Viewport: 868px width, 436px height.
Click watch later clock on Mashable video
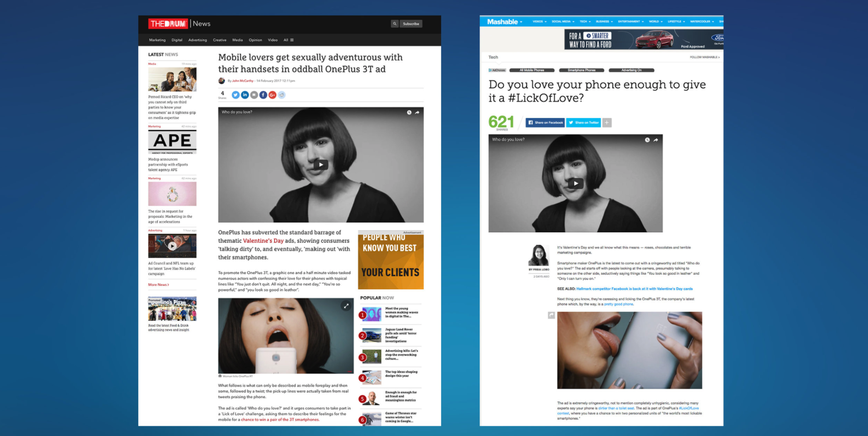pyautogui.click(x=647, y=140)
